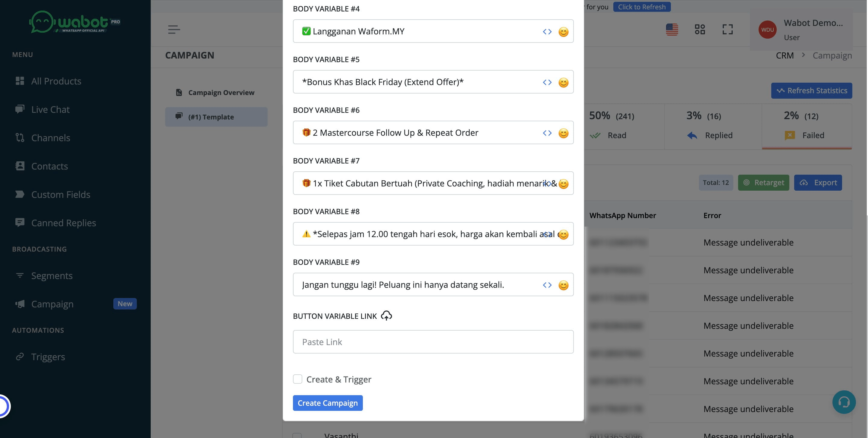Enter fullscreen mode via header icon
This screenshot has height=438, width=868.
(728, 29)
